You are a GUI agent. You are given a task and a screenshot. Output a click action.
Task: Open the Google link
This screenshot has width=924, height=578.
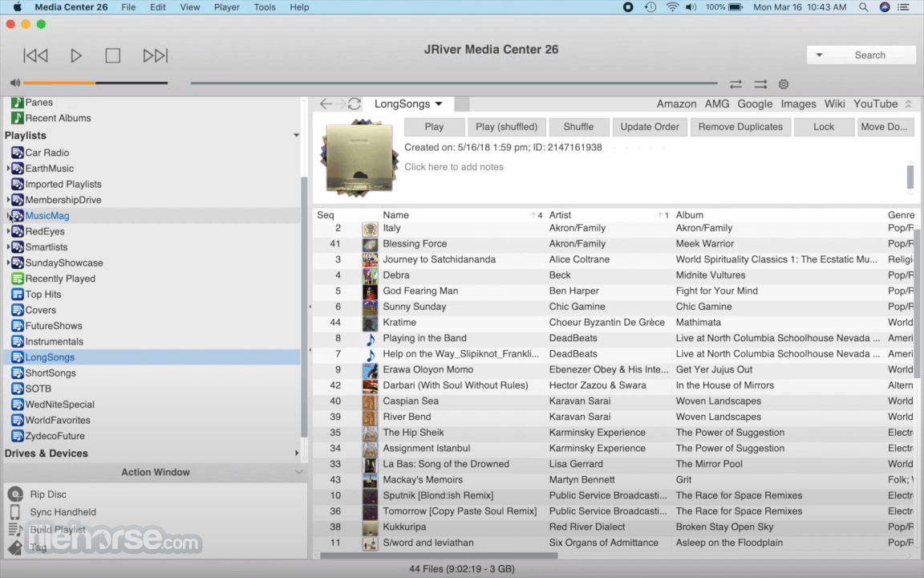pos(755,104)
